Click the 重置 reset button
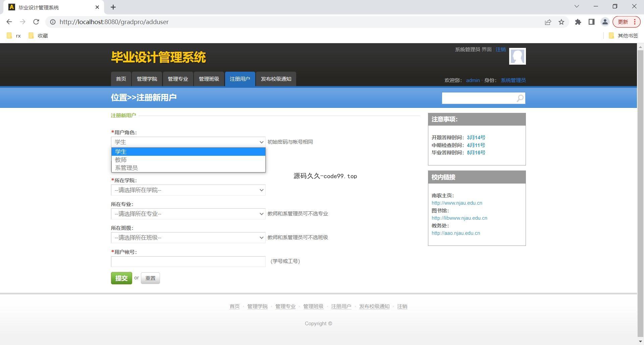 [150, 278]
